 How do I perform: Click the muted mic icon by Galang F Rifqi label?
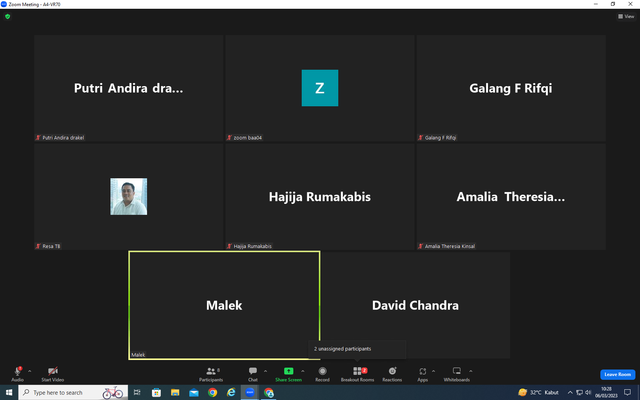point(420,138)
